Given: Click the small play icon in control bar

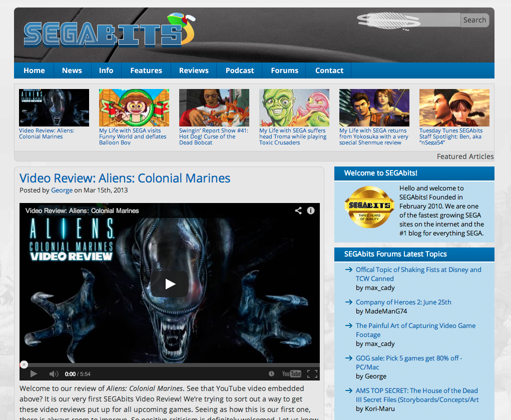Looking at the screenshot, I should [x=34, y=374].
